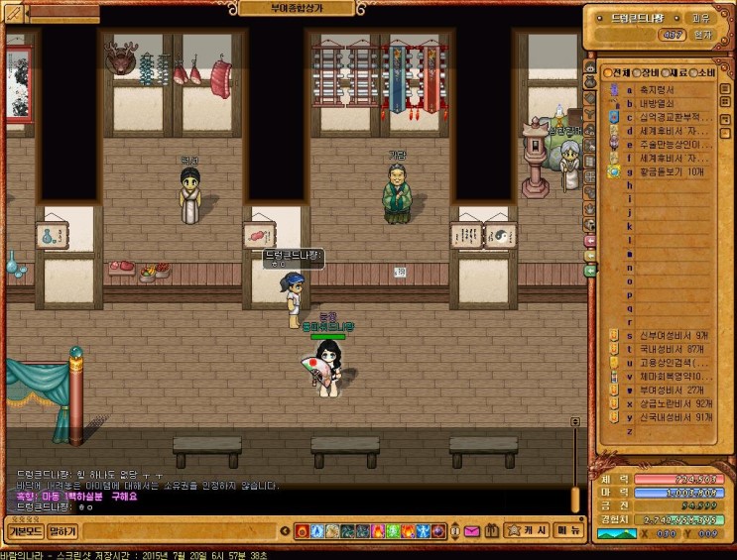This screenshot has height=560, width=737.
Task: Click the red 체력 health bar
Action: pyautogui.click(x=679, y=479)
